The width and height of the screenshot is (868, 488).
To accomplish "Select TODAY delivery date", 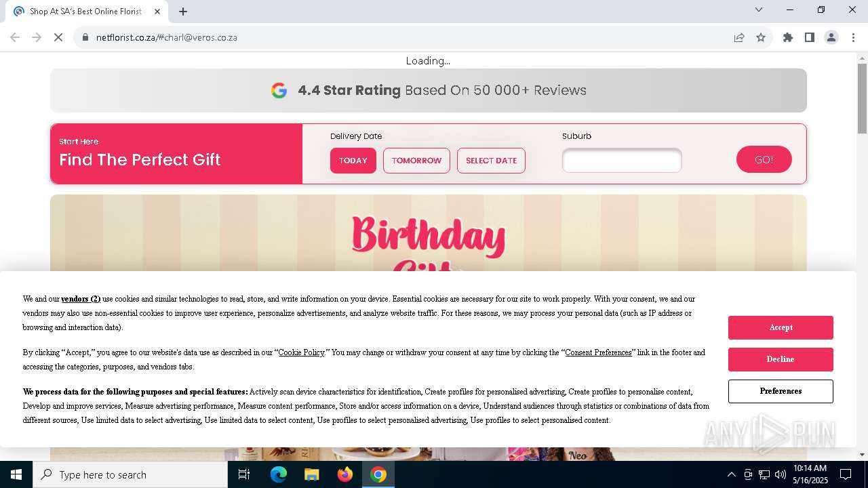I will coord(353,161).
